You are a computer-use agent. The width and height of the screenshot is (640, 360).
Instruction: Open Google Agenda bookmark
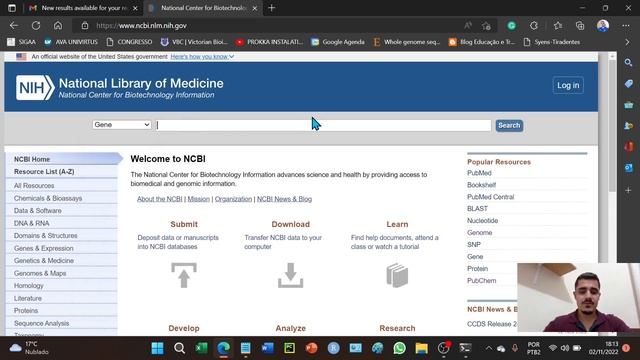click(x=338, y=42)
